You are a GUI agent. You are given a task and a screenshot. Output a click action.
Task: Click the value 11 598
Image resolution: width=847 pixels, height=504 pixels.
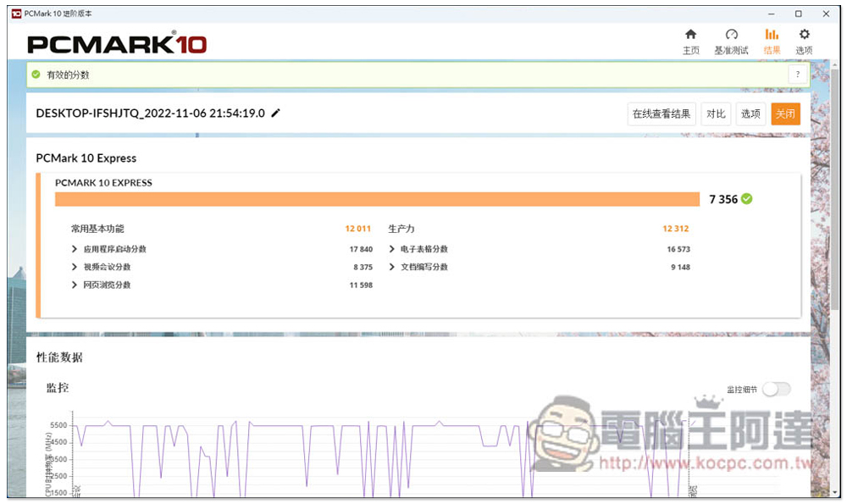(x=361, y=285)
